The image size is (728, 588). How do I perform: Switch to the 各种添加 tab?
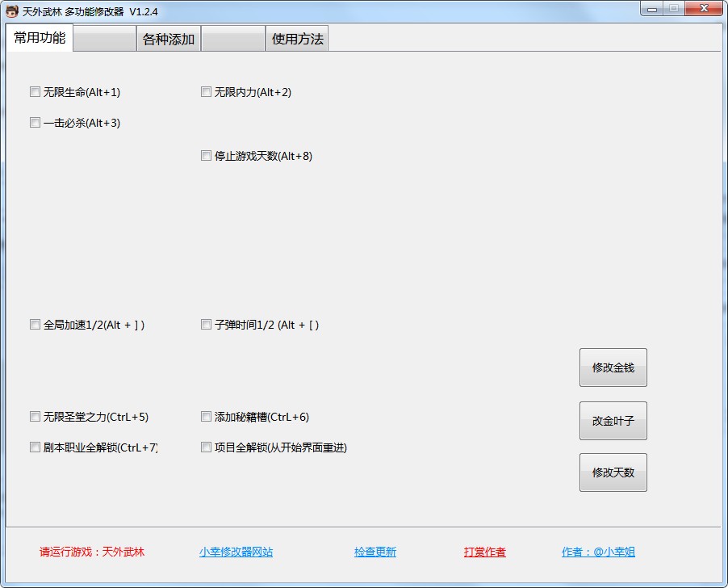[169, 39]
